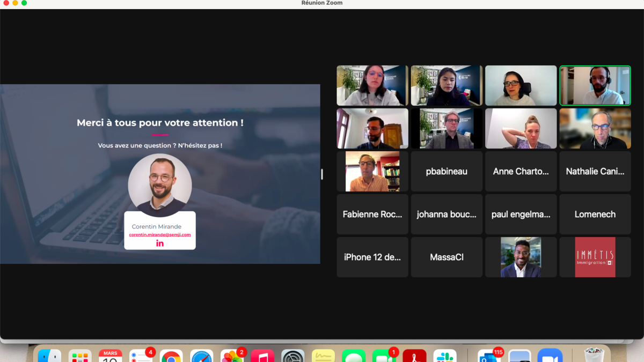Open Adobe Acrobat from the dock

(414, 357)
